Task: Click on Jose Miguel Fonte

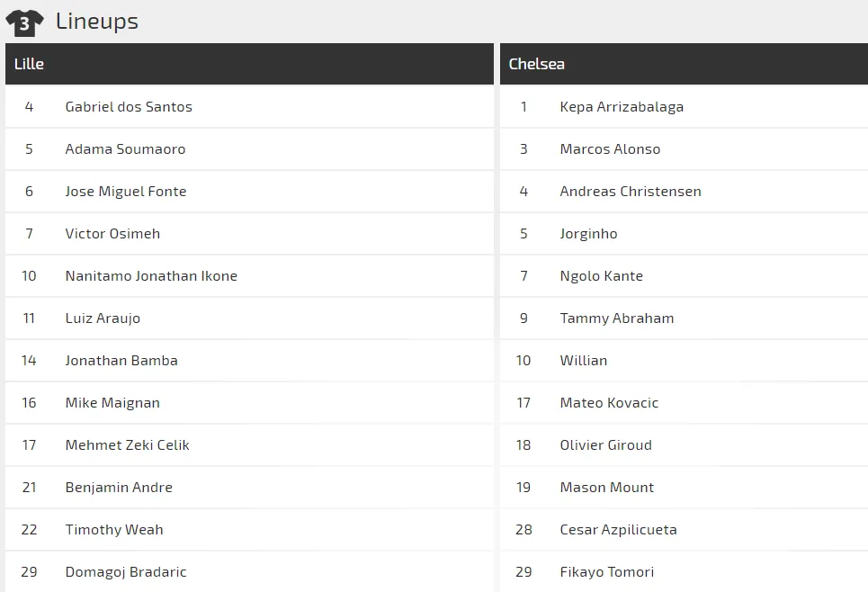Action: tap(126, 192)
